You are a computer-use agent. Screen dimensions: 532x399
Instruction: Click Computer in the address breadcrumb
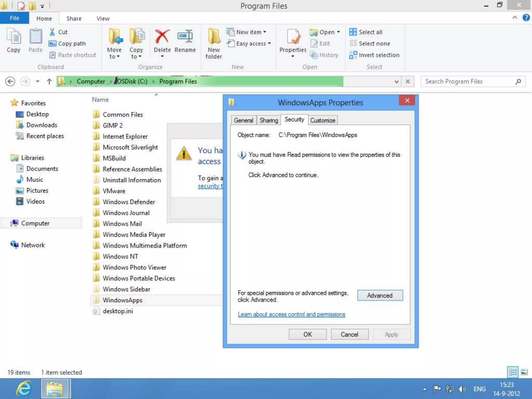(91, 81)
